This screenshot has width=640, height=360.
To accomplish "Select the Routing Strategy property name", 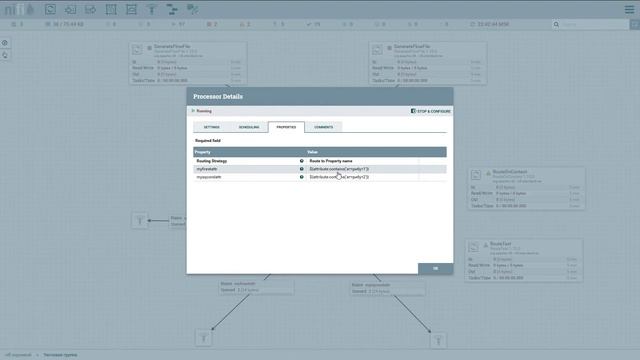I will pyautogui.click(x=211, y=161).
